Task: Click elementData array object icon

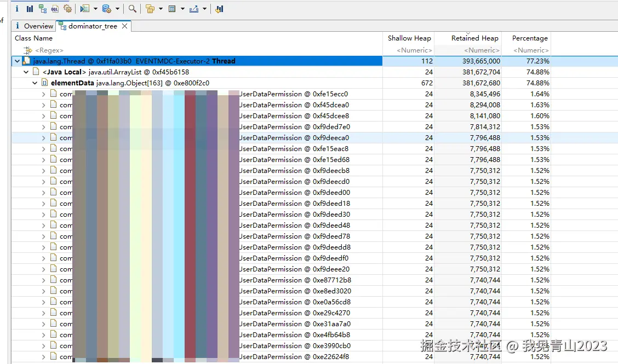Action: (x=44, y=83)
